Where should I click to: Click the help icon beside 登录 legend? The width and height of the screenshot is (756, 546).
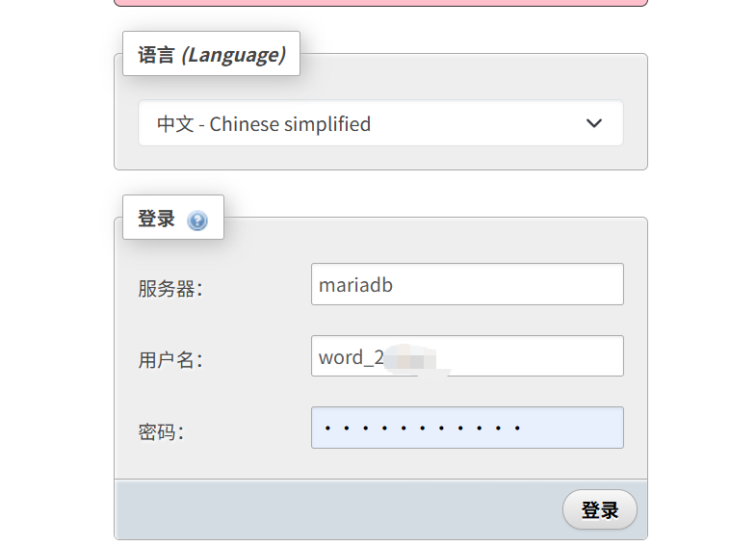pyautogui.click(x=197, y=221)
